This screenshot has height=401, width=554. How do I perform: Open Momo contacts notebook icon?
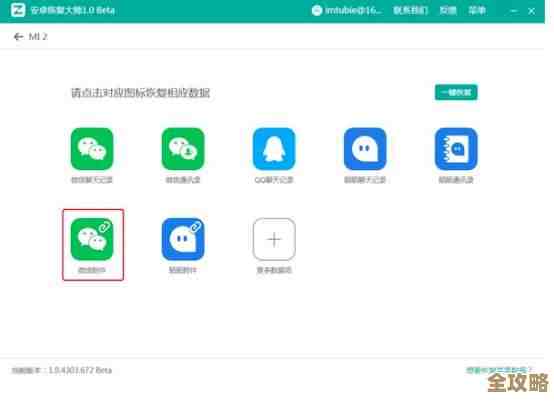[x=456, y=149]
